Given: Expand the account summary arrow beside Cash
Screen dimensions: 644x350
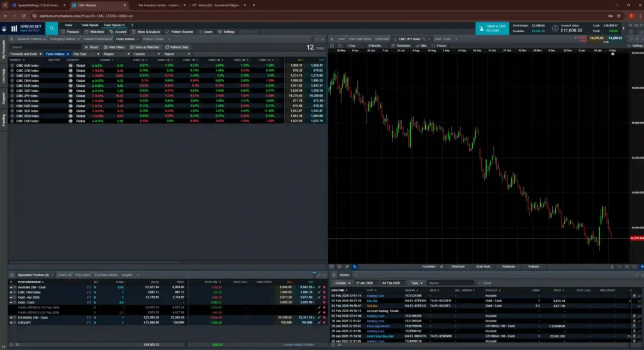Looking at the screenshot, I should pyautogui.click(x=623, y=28).
